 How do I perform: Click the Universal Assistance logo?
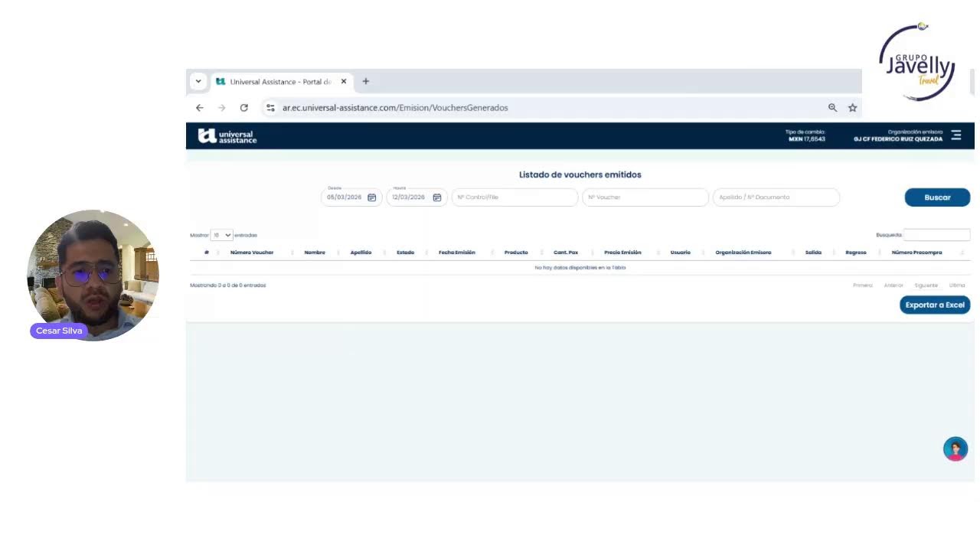tap(227, 136)
